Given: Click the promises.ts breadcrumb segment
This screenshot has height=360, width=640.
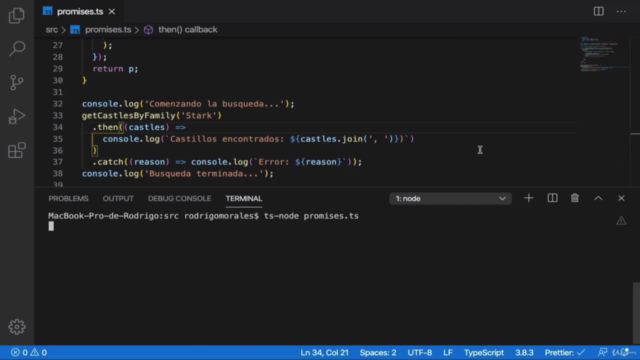Looking at the screenshot, I should [x=108, y=30].
